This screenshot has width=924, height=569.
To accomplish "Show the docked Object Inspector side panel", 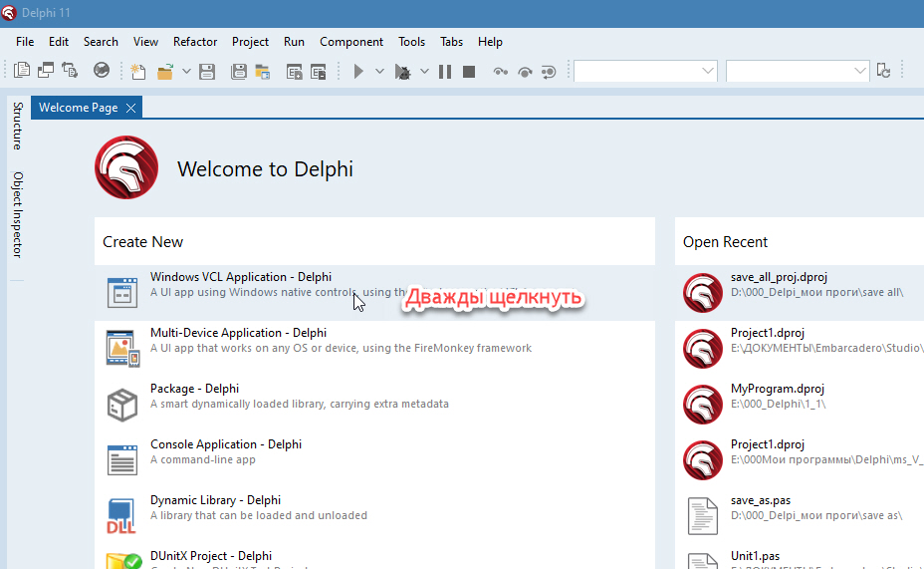I will pos(18,214).
